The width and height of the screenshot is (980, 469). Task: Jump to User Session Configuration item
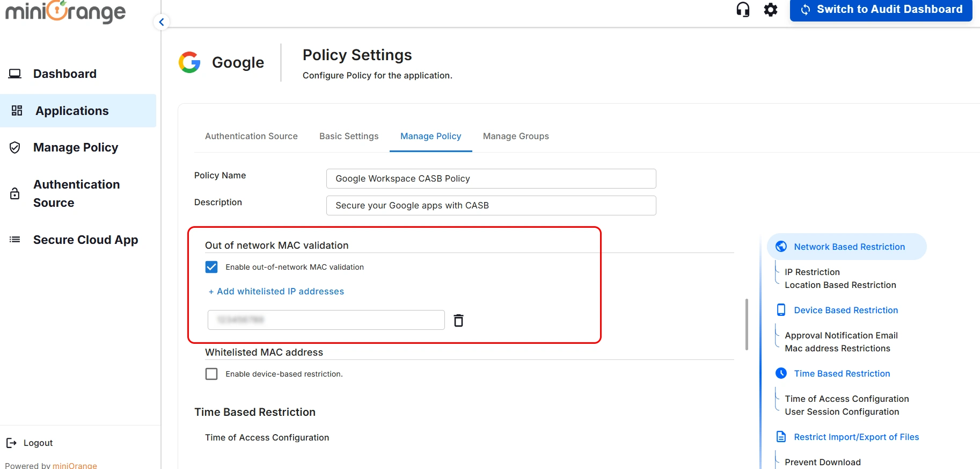[x=842, y=412]
